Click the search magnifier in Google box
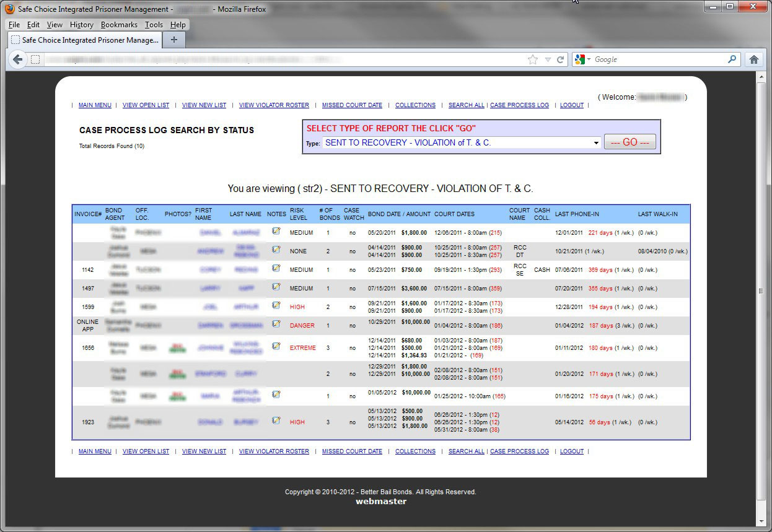This screenshot has width=772, height=532. [732, 59]
